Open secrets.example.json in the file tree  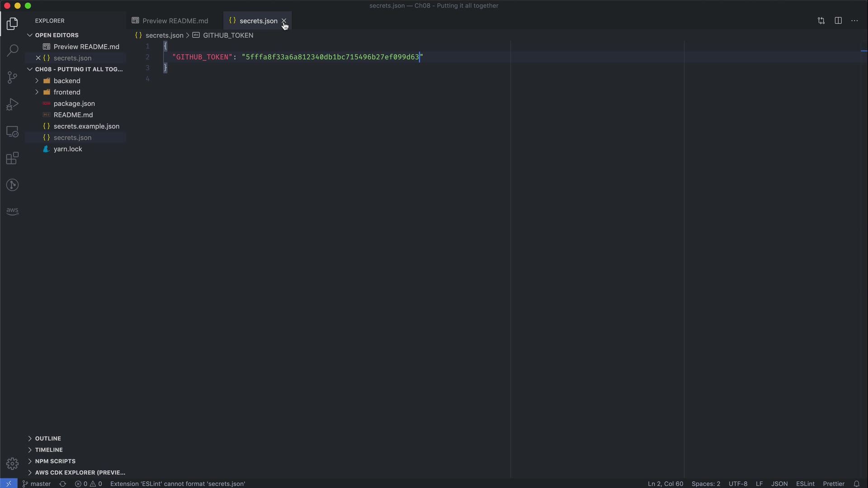(86, 126)
